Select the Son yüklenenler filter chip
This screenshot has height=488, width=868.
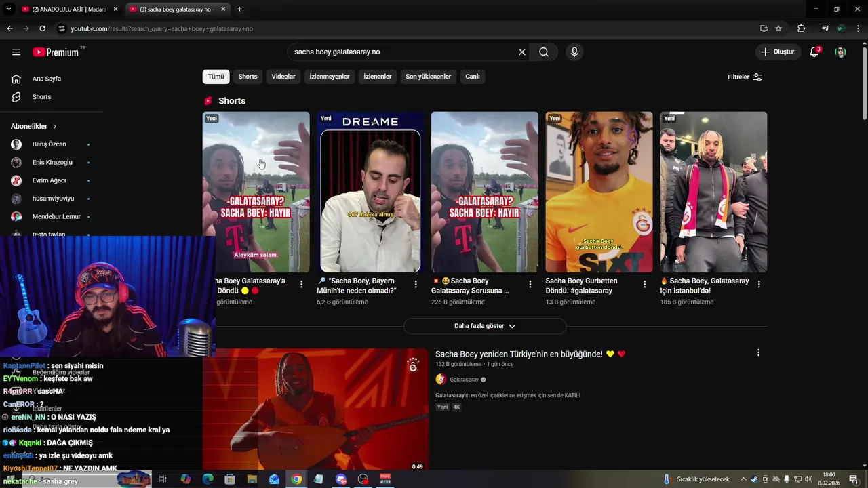(429, 77)
